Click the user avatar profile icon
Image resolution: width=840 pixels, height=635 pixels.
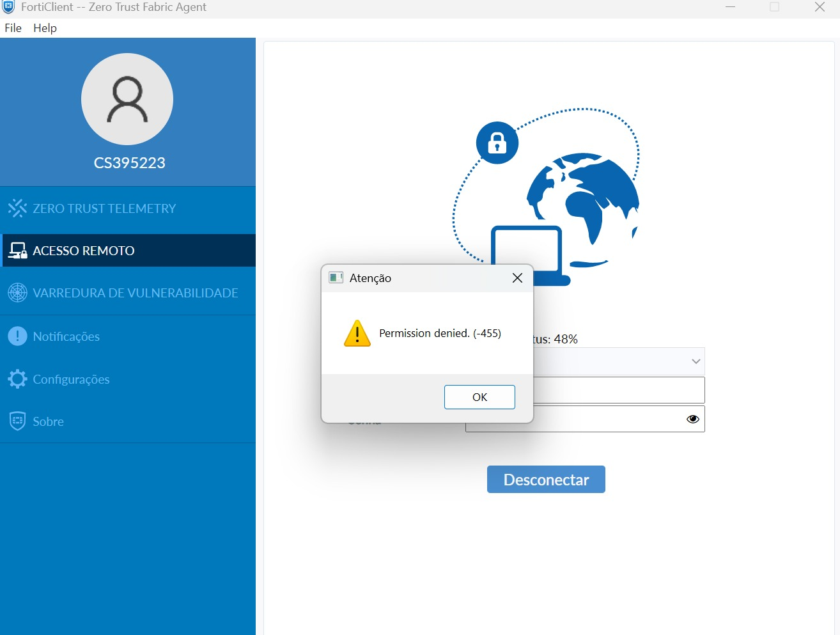[127, 99]
